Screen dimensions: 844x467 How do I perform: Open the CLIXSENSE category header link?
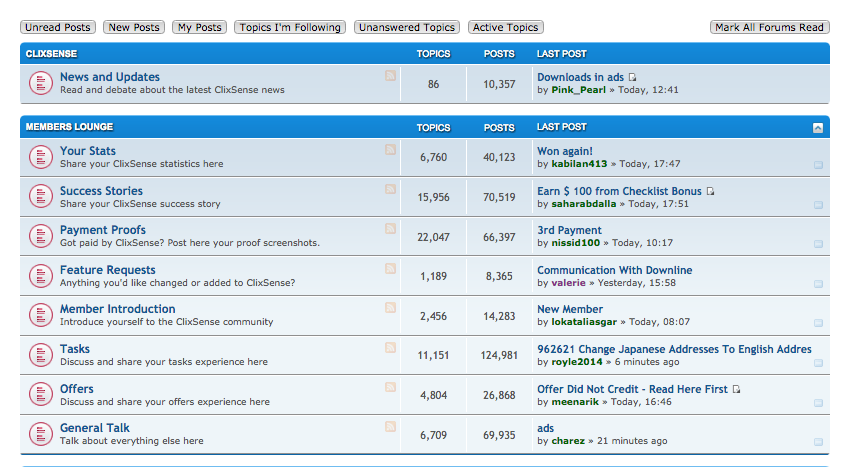click(x=51, y=54)
